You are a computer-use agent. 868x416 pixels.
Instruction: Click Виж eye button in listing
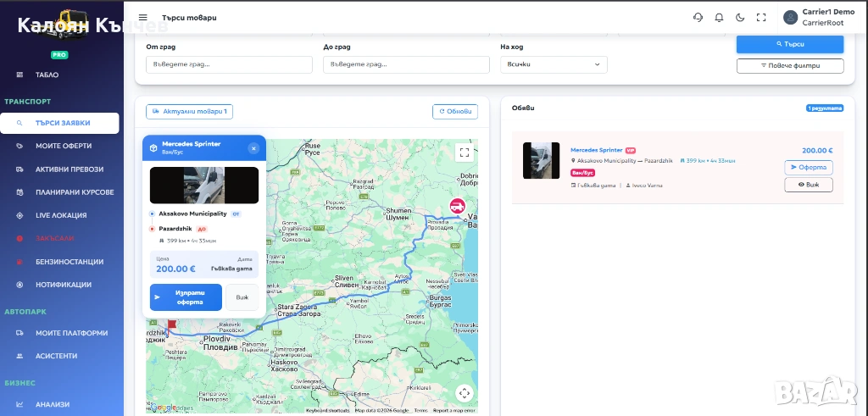click(808, 184)
